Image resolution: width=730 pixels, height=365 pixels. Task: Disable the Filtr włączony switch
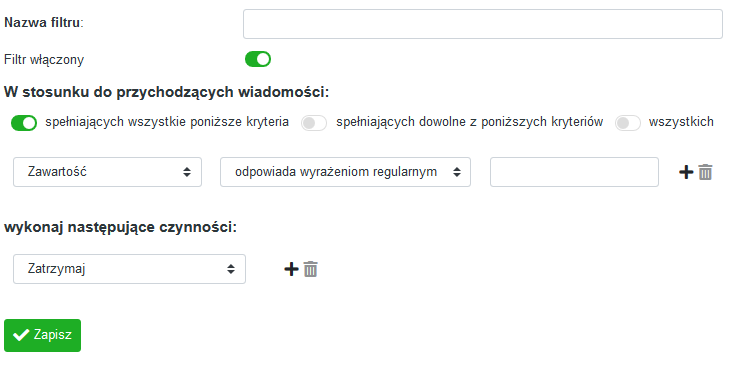pyautogui.click(x=258, y=59)
